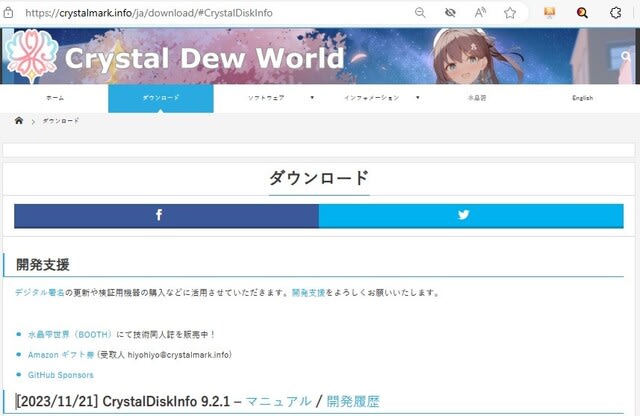Click the search icon in site banner
640x416 pixels.
(626, 56)
